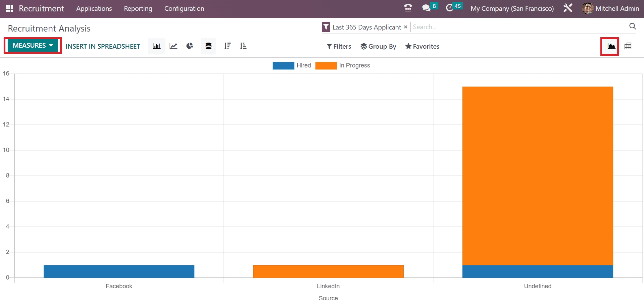Switch to pie chart mode
This screenshot has height=303, width=644.
(x=190, y=46)
